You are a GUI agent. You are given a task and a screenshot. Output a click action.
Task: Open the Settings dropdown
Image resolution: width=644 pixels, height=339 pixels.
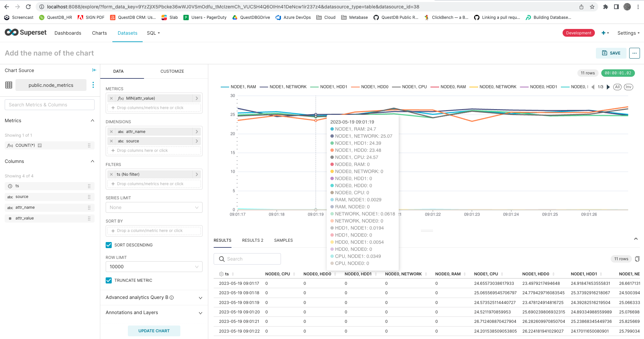point(628,33)
